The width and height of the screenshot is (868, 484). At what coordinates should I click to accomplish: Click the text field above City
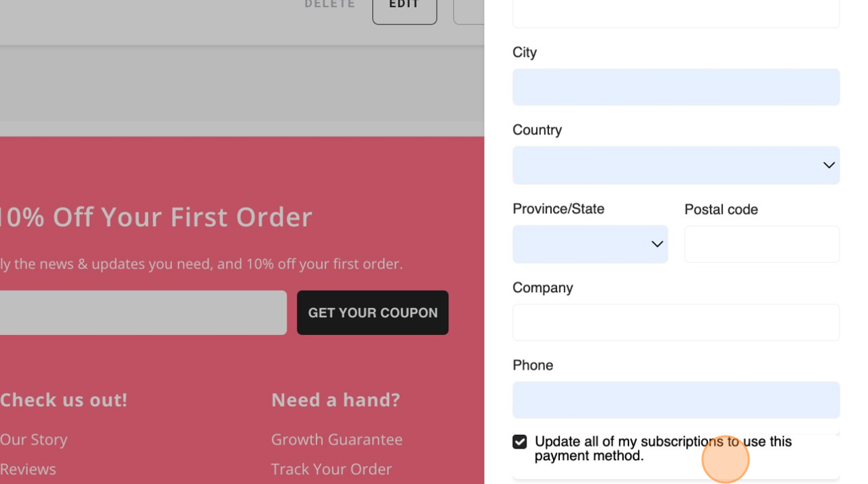pos(676,14)
